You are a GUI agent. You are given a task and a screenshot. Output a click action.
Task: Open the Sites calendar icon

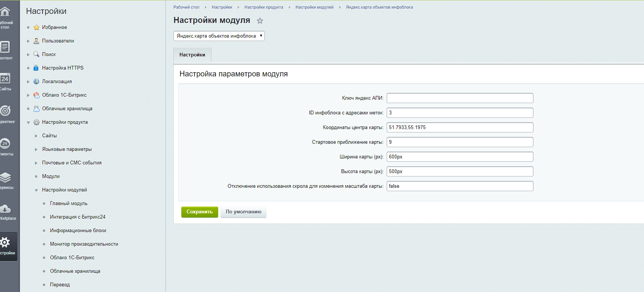(x=5, y=78)
